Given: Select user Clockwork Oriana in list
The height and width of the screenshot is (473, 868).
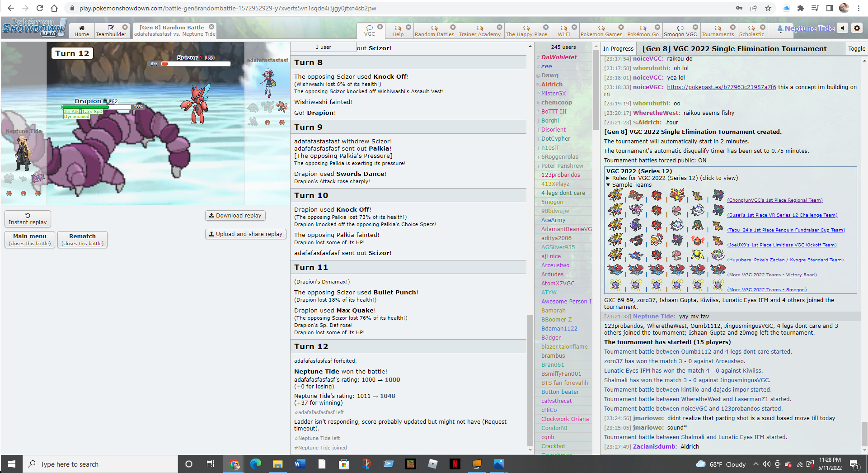Looking at the screenshot, I should (565, 419).
